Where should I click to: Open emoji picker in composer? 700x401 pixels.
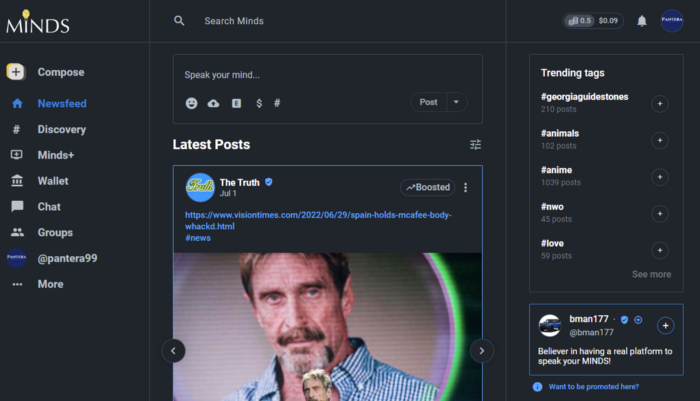pyautogui.click(x=192, y=103)
